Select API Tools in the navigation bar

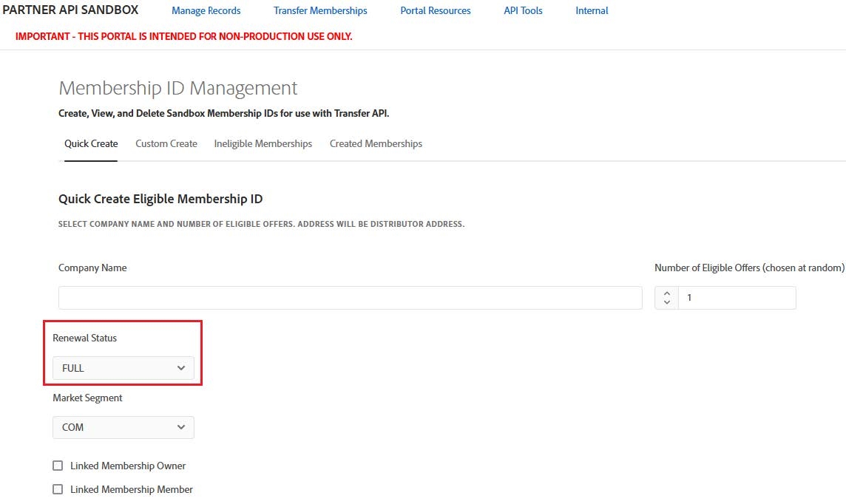coord(523,11)
